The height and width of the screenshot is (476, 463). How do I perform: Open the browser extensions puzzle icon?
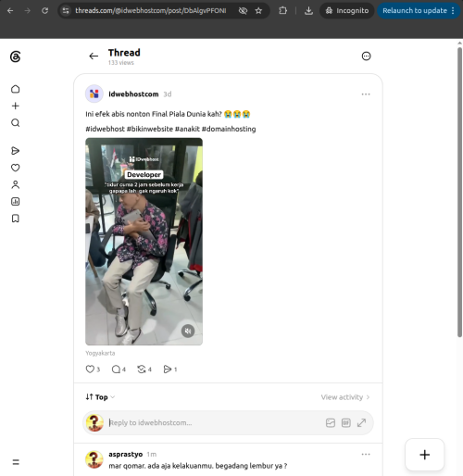[x=282, y=11]
